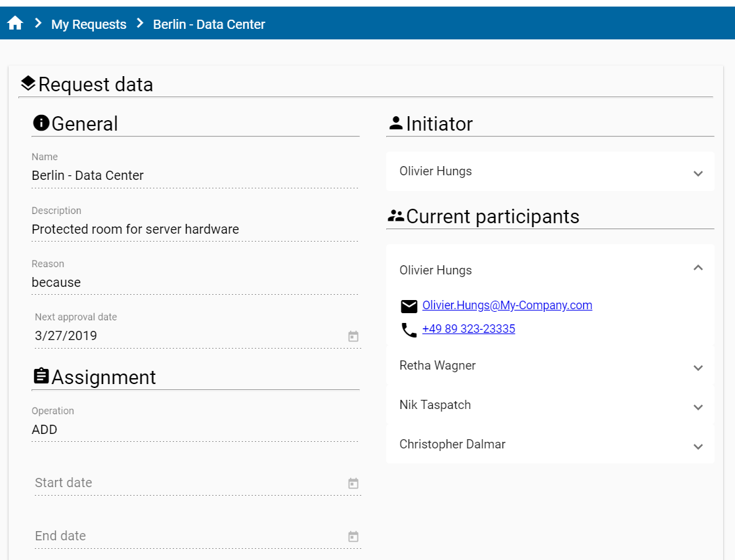
Task: Open calendar picker for End date
Action: click(353, 536)
